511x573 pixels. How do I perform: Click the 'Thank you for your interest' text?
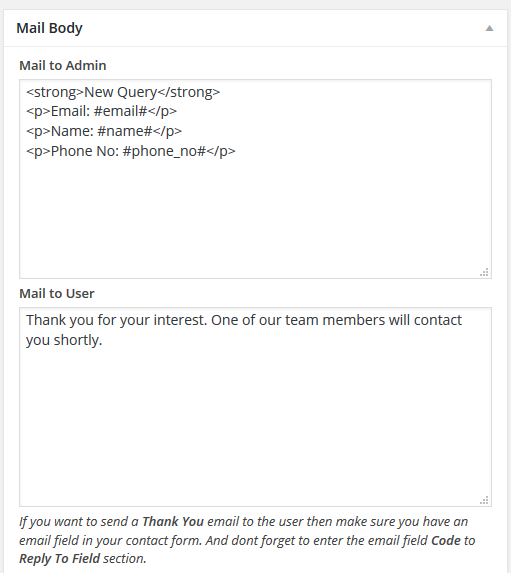click(x=117, y=320)
